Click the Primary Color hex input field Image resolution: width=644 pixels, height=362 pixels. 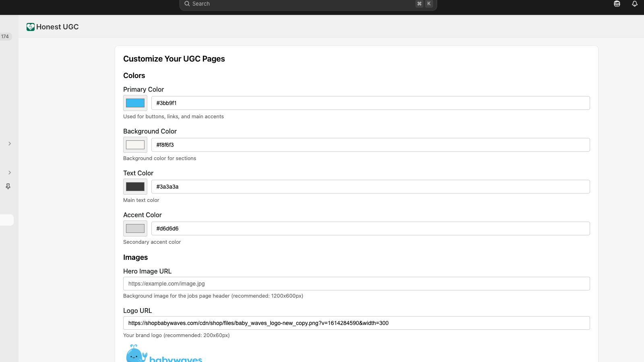[x=370, y=103]
